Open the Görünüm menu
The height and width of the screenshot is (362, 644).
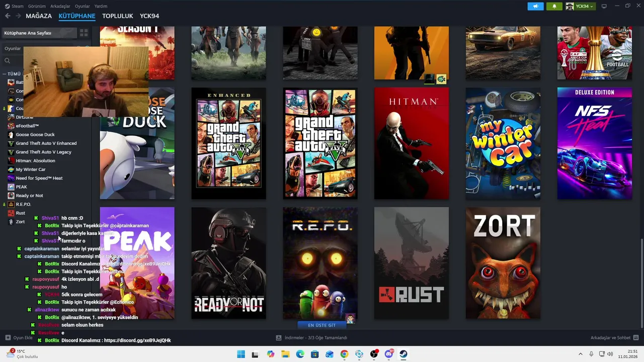[37, 6]
